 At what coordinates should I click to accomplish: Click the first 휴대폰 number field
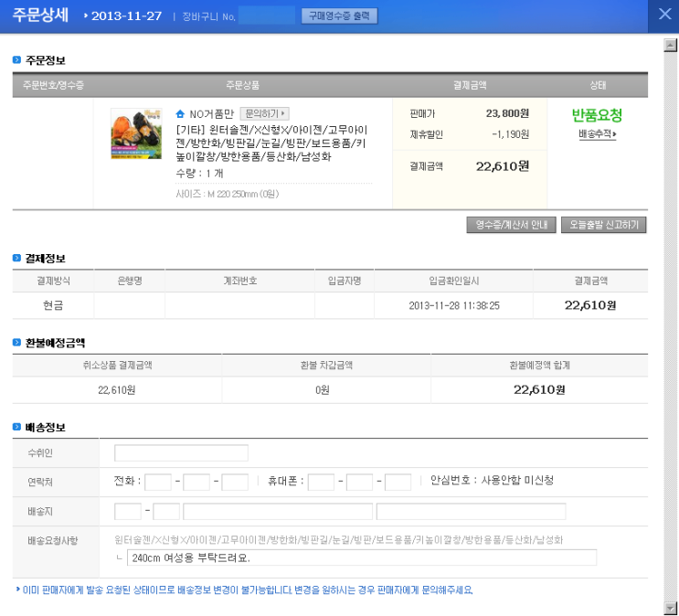pyautogui.click(x=321, y=482)
